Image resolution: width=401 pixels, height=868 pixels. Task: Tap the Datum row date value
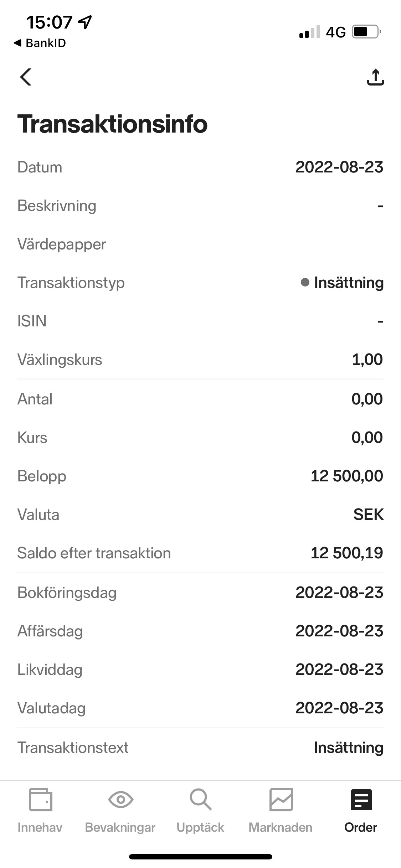coord(339,167)
